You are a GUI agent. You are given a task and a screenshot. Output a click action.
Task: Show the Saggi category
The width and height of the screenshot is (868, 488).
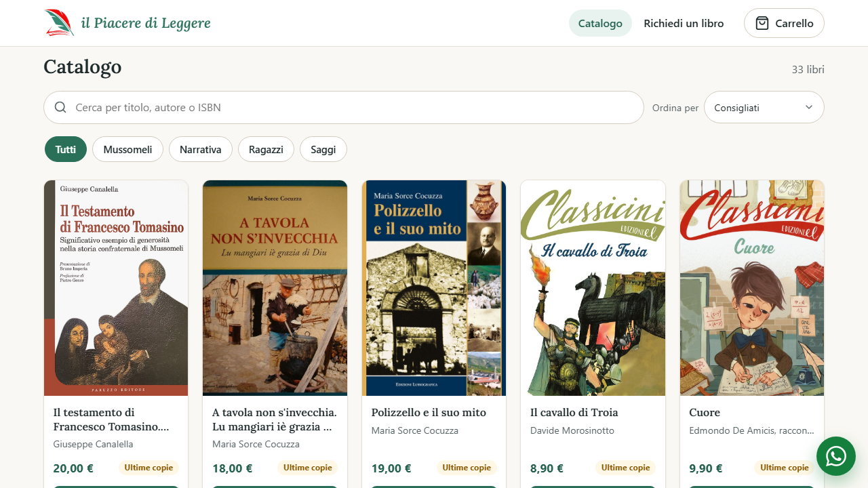tap(323, 149)
